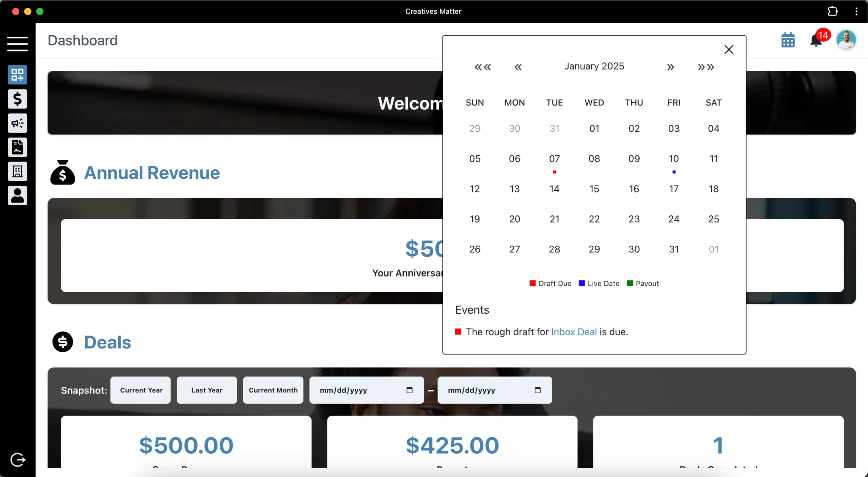Viewport: 868px width, 477px height.
Task: Click the logout icon at sidebar bottom
Action: coord(18,460)
